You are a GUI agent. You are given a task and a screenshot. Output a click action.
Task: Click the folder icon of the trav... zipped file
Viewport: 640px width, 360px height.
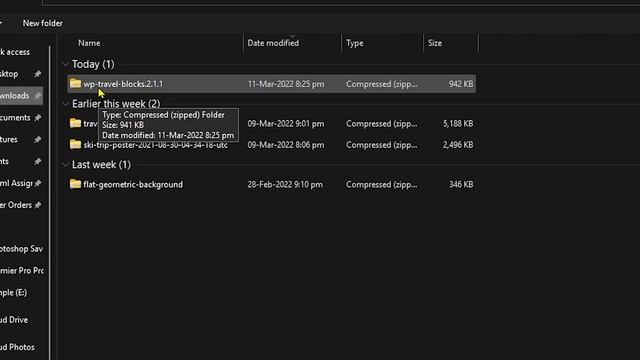tap(75, 123)
